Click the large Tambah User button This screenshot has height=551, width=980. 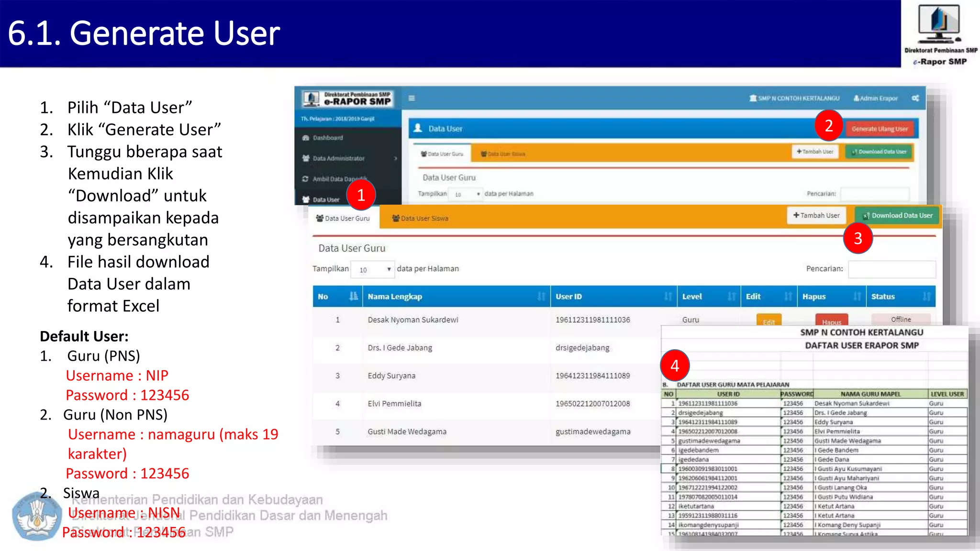click(816, 215)
